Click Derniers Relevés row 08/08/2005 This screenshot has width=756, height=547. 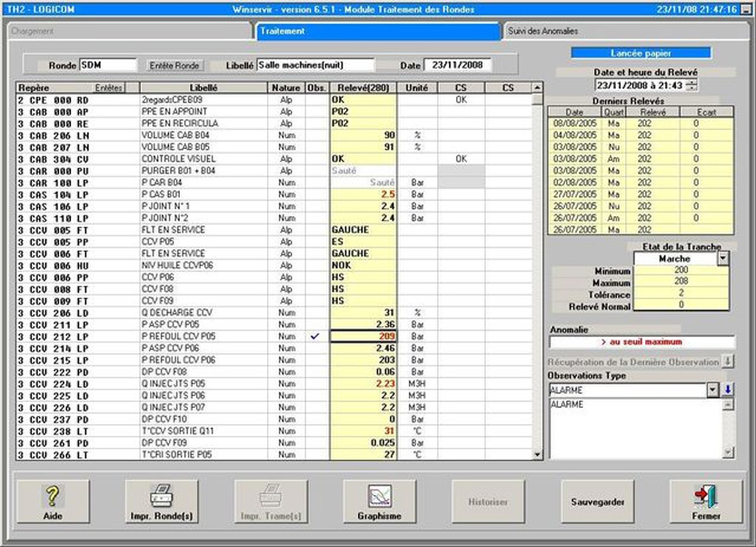(x=641, y=124)
